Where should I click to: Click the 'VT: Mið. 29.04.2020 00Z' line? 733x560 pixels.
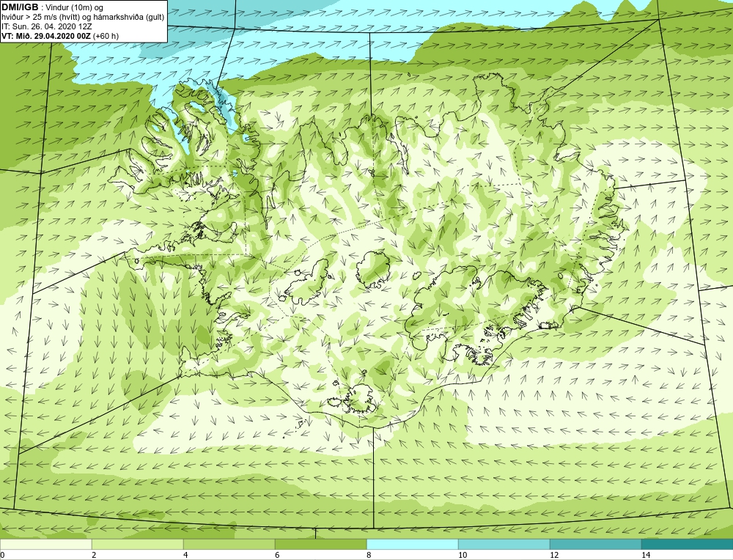46,35
